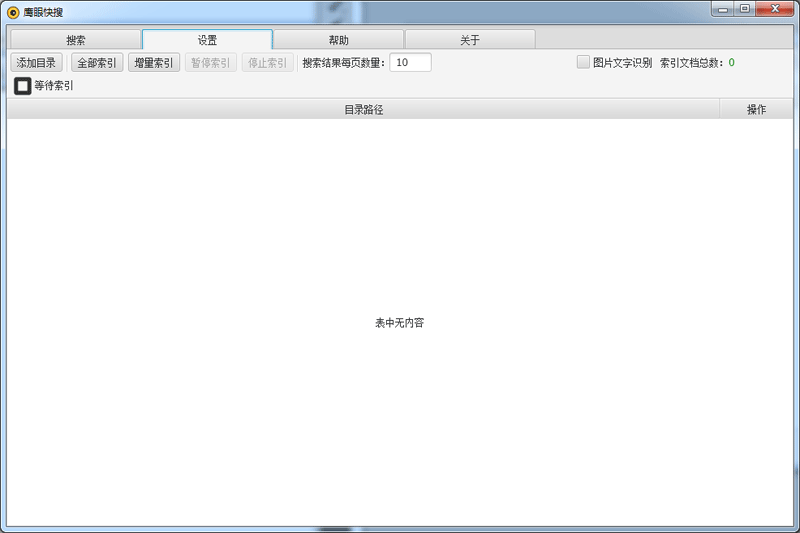Screen dimensions: 800x533
Task: Enable the 图片文字识别 checkbox
Action: pyautogui.click(x=583, y=62)
